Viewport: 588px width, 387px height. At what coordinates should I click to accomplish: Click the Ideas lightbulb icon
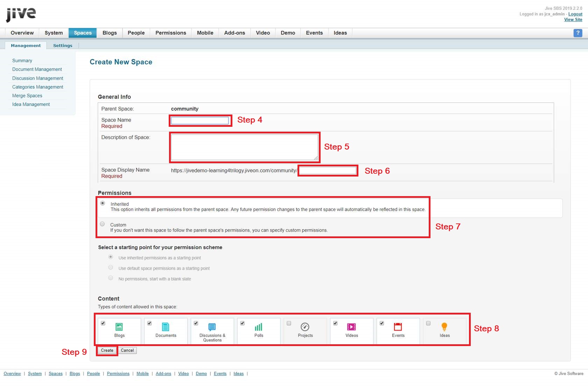click(444, 327)
